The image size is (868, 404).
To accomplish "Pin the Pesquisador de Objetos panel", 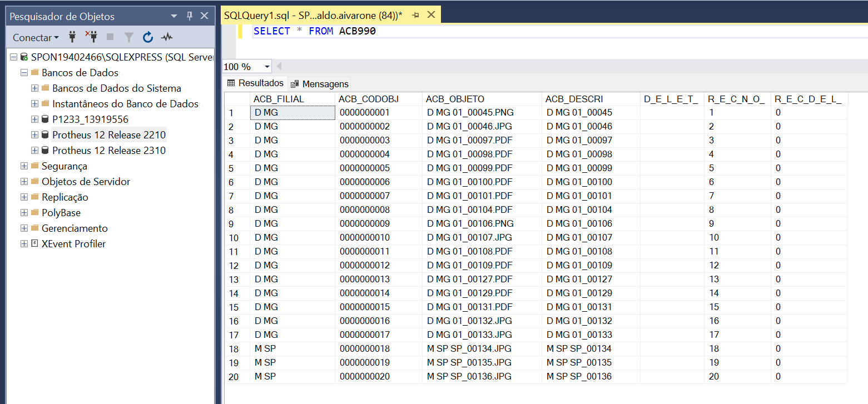I will [190, 16].
